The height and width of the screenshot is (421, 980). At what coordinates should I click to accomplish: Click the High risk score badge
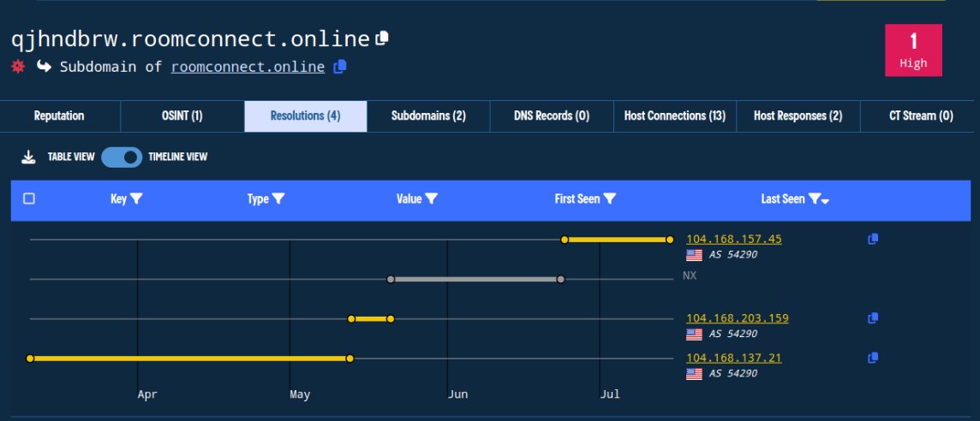(913, 50)
